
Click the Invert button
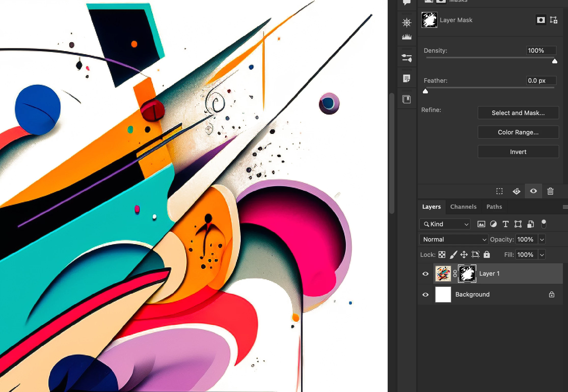(518, 152)
